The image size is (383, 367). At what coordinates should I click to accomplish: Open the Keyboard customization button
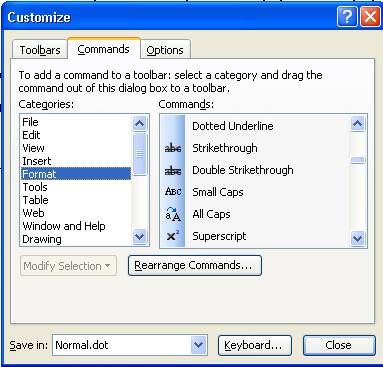[255, 345]
